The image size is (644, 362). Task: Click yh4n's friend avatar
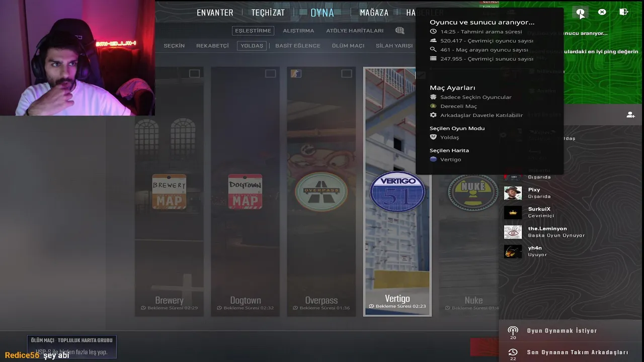(513, 251)
